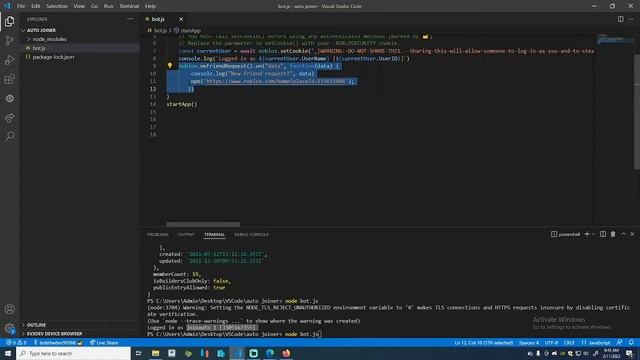
Task: Open the Selection menu
Action: (x=57, y=6)
